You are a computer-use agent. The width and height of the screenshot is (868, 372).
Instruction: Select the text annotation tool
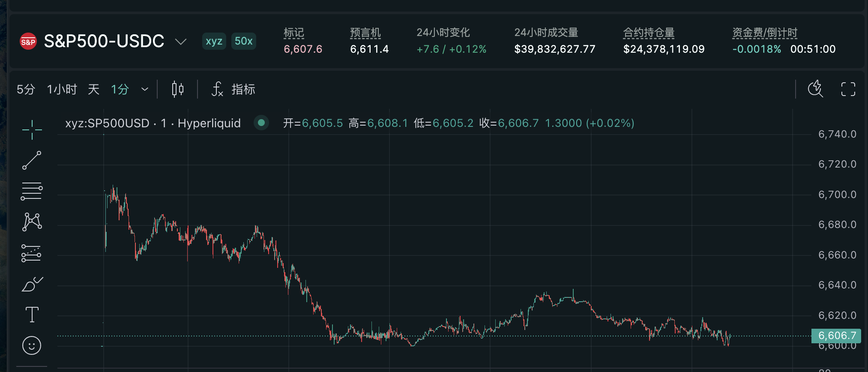[x=32, y=315]
